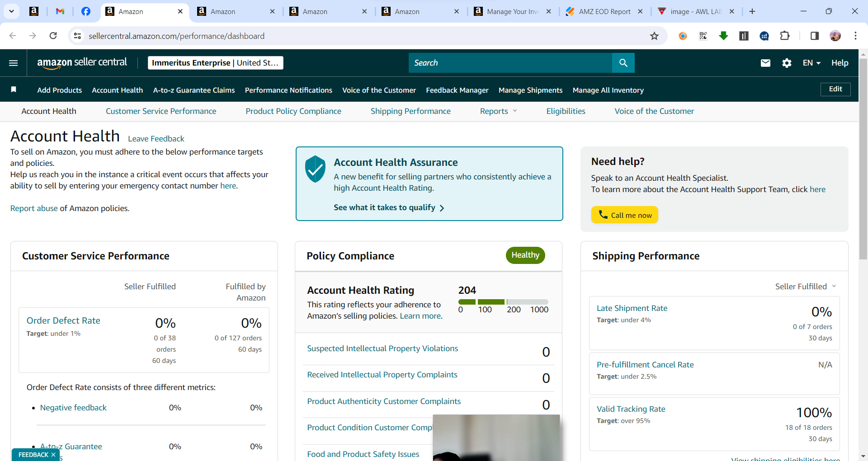Expand the Reports dropdown menu
Image resolution: width=868 pixels, height=461 pixels.
click(x=498, y=111)
